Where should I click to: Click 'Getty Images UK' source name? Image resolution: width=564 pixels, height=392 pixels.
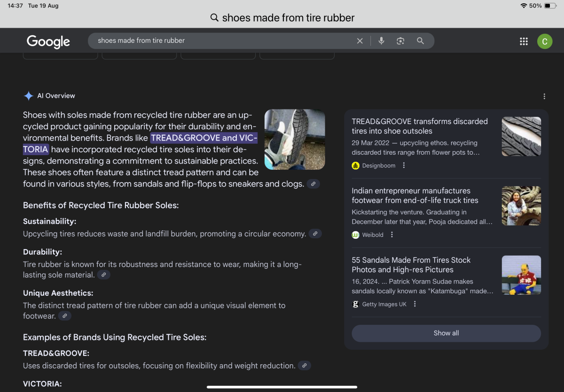pyautogui.click(x=384, y=304)
